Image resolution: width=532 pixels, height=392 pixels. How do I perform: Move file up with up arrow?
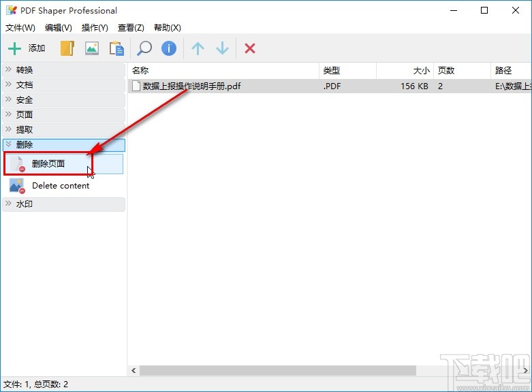pos(198,48)
